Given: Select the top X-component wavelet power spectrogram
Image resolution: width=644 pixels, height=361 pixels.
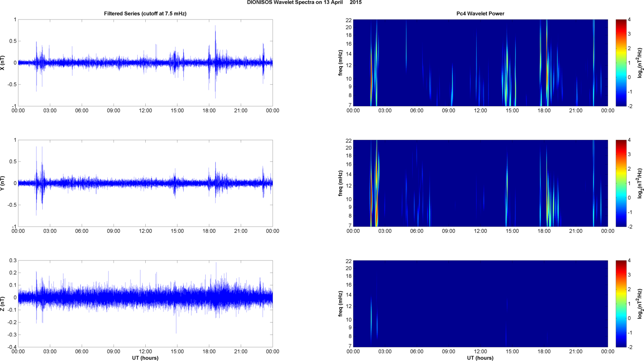Looking at the screenshot, I should 480,63.
